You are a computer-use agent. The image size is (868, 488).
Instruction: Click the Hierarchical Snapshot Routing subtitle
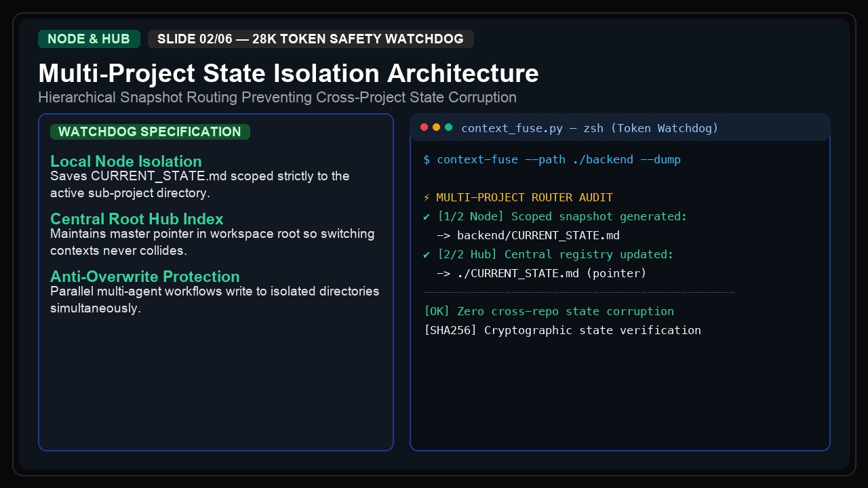pyautogui.click(x=277, y=97)
